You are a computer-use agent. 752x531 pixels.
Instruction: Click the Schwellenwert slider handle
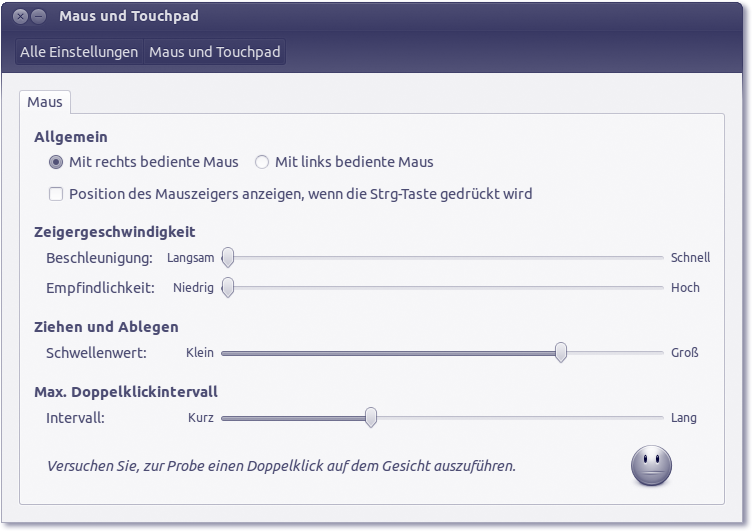(x=561, y=352)
